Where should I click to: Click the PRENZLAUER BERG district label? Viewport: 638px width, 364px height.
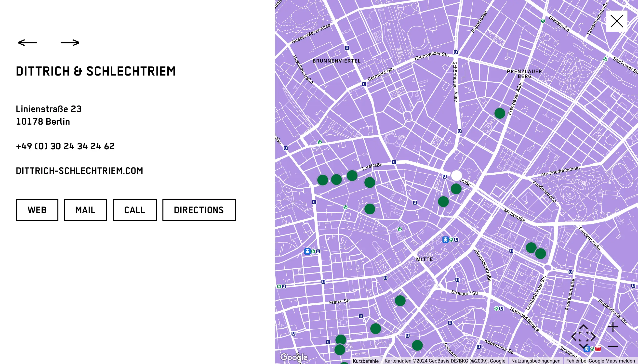tap(524, 74)
